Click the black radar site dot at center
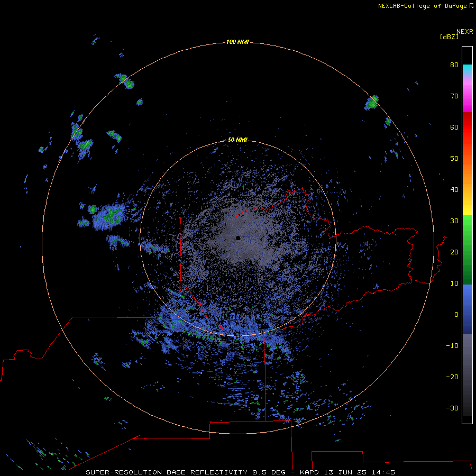The width and height of the screenshot is (476, 476). (238, 238)
